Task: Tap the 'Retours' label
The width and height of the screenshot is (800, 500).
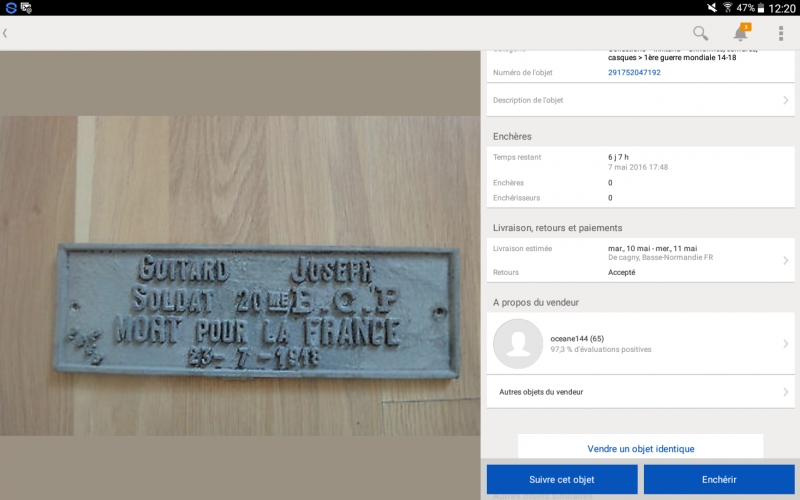Action: pos(506,272)
